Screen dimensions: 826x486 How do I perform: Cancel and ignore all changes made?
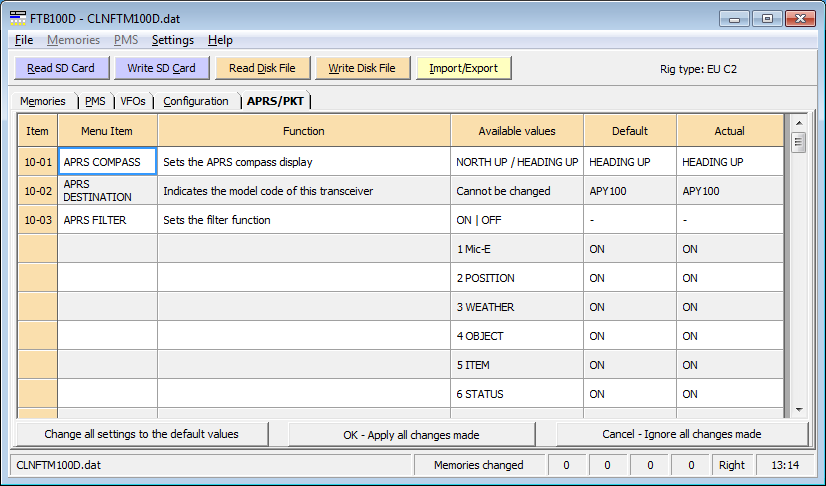682,434
